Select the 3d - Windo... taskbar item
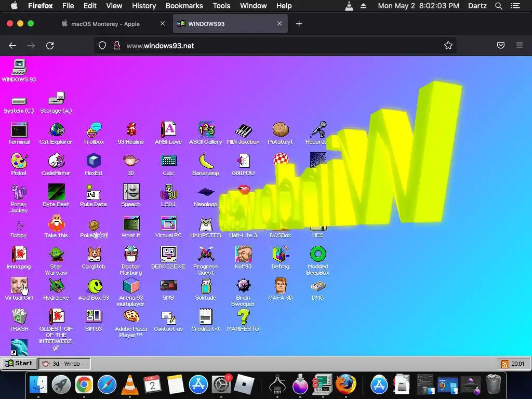532x399 pixels. pyautogui.click(x=64, y=363)
